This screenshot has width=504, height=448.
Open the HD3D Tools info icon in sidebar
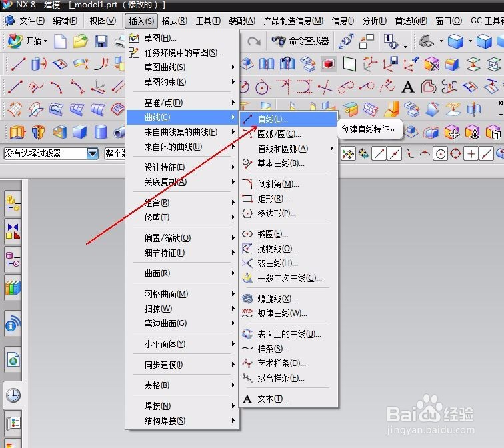(x=13, y=323)
